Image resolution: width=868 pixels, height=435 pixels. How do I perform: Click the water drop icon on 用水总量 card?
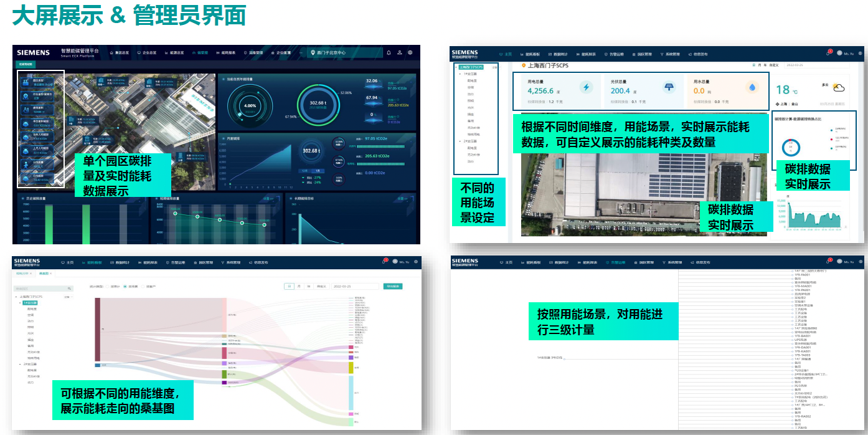(752, 87)
